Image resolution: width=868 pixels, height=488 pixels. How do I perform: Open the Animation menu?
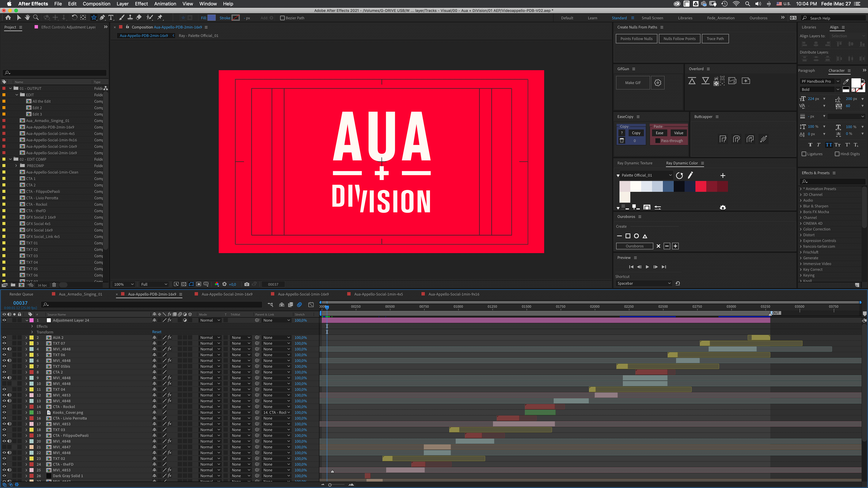tap(165, 4)
